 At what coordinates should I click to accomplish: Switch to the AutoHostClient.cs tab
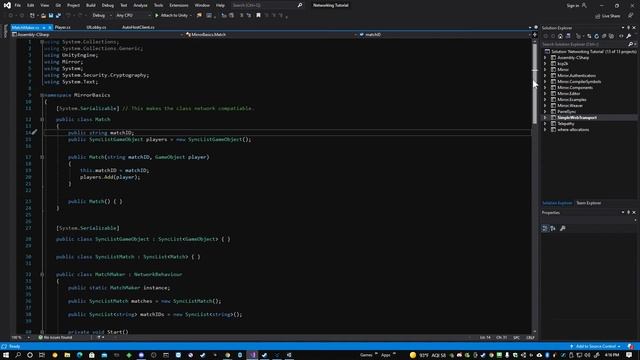tap(138, 27)
